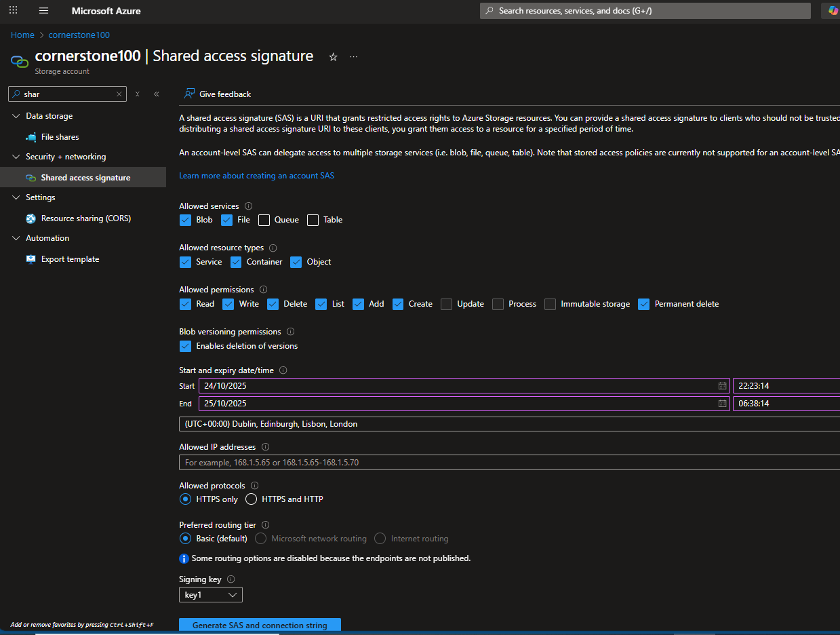Screen dimensions: 840x635
Task: Click the info icon next to Allowed permissions
Action: pyautogui.click(x=263, y=290)
